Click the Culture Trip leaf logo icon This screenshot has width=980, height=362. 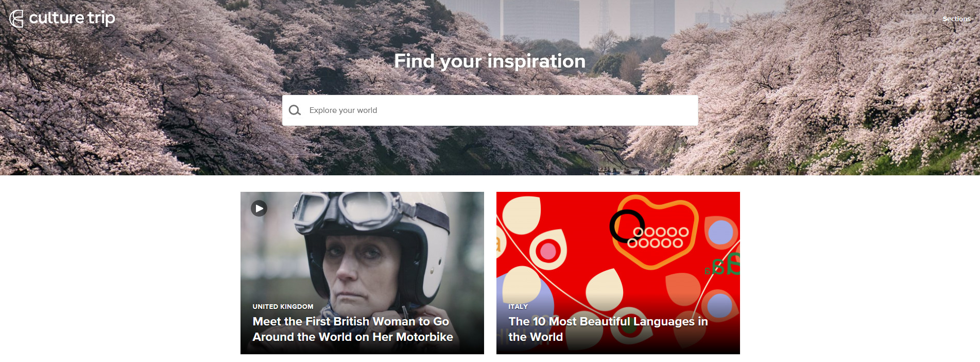click(x=16, y=19)
